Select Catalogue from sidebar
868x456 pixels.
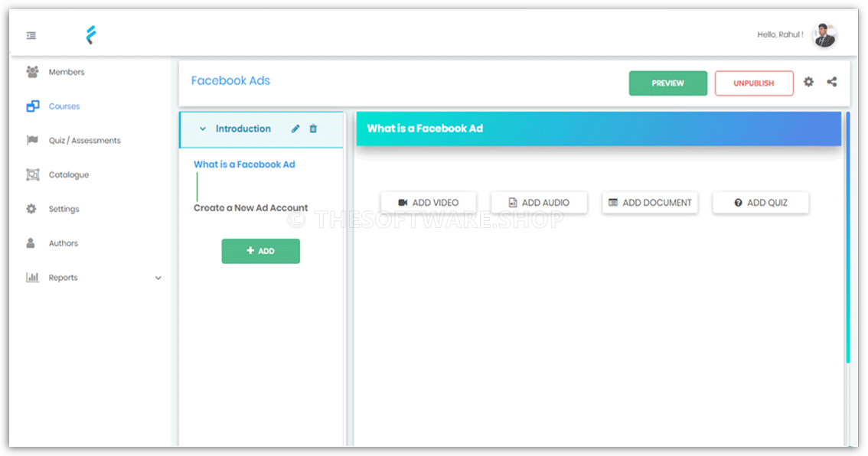point(68,174)
